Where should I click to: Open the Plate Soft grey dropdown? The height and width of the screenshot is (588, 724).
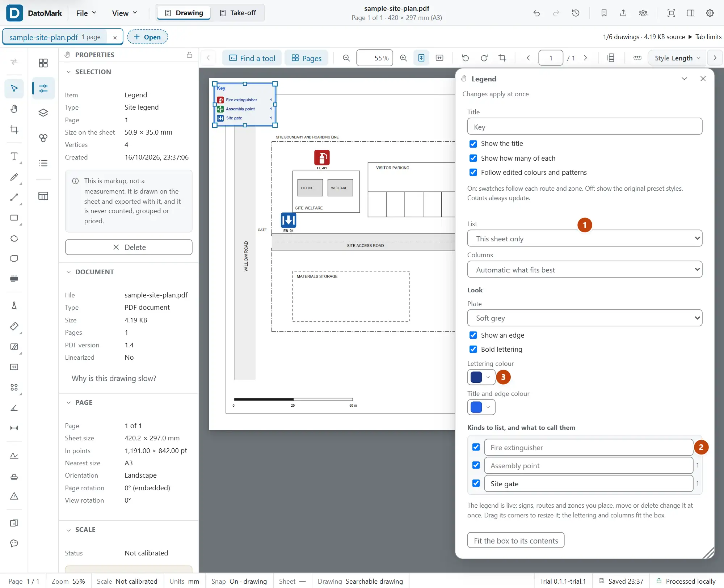pyautogui.click(x=585, y=318)
